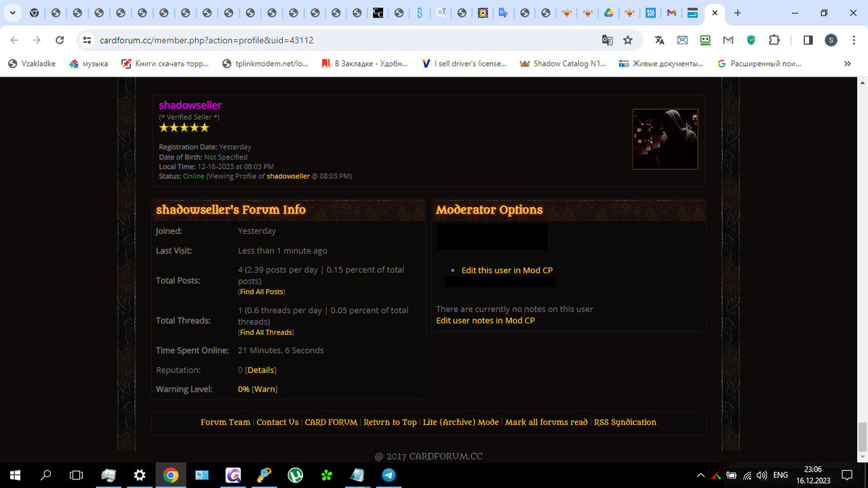
Task: Click Chrome icon on the taskbar
Action: 171,475
